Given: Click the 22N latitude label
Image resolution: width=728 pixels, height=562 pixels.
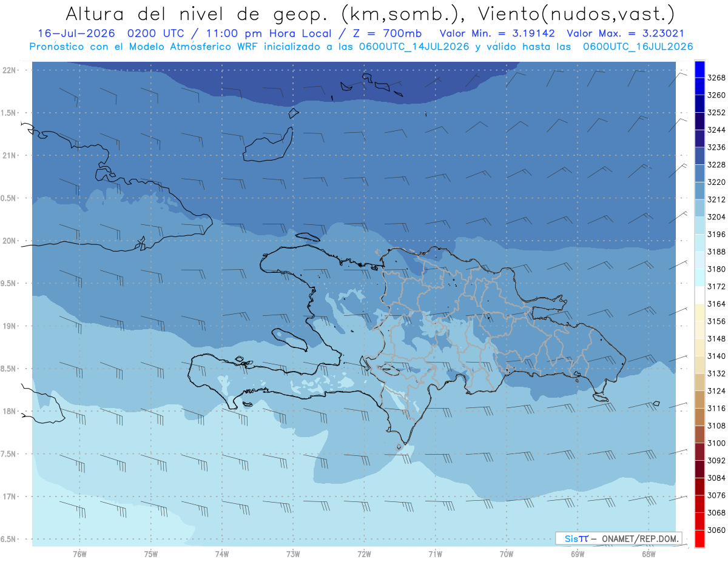Looking at the screenshot, I should (x=9, y=70).
